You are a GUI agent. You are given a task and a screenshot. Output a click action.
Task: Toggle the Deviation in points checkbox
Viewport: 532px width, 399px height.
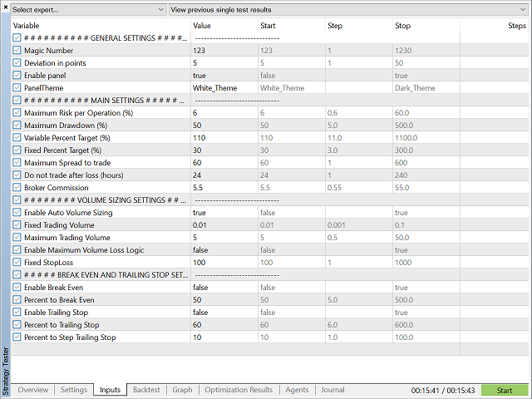tap(17, 63)
